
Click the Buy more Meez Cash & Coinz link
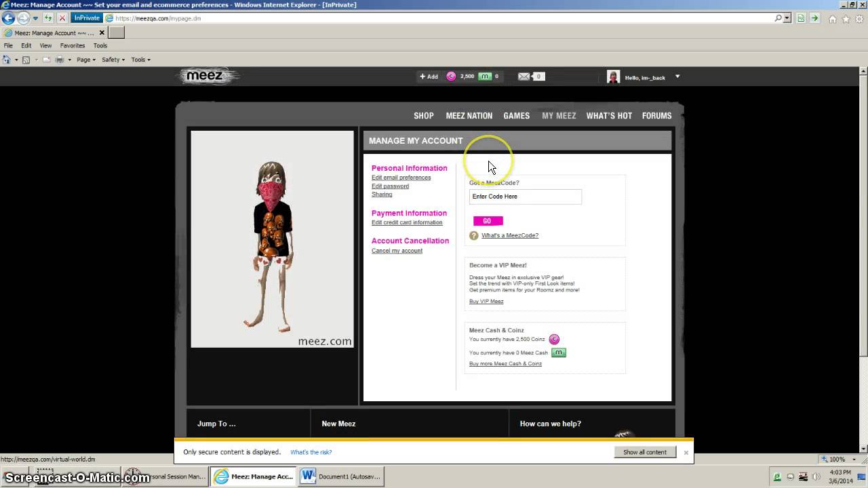(505, 364)
